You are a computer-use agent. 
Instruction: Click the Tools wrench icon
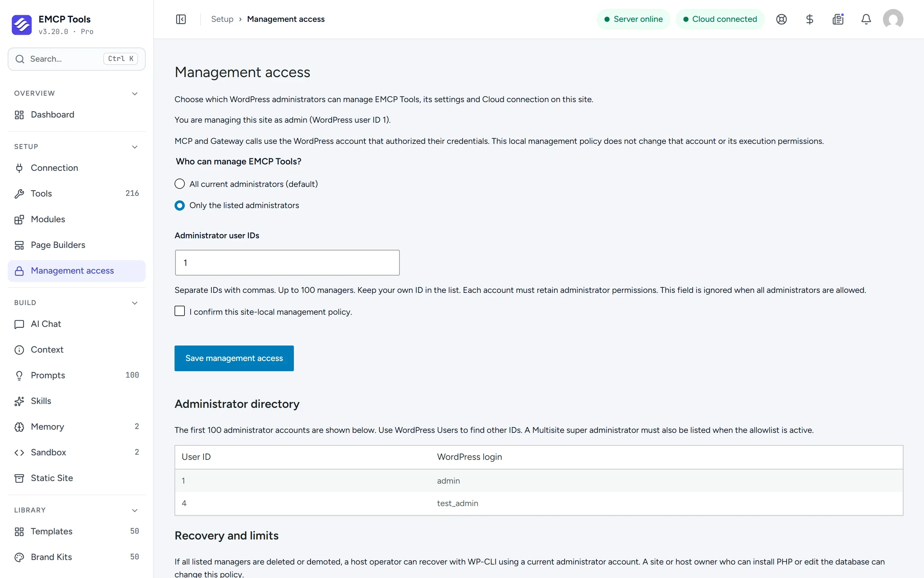tap(19, 193)
